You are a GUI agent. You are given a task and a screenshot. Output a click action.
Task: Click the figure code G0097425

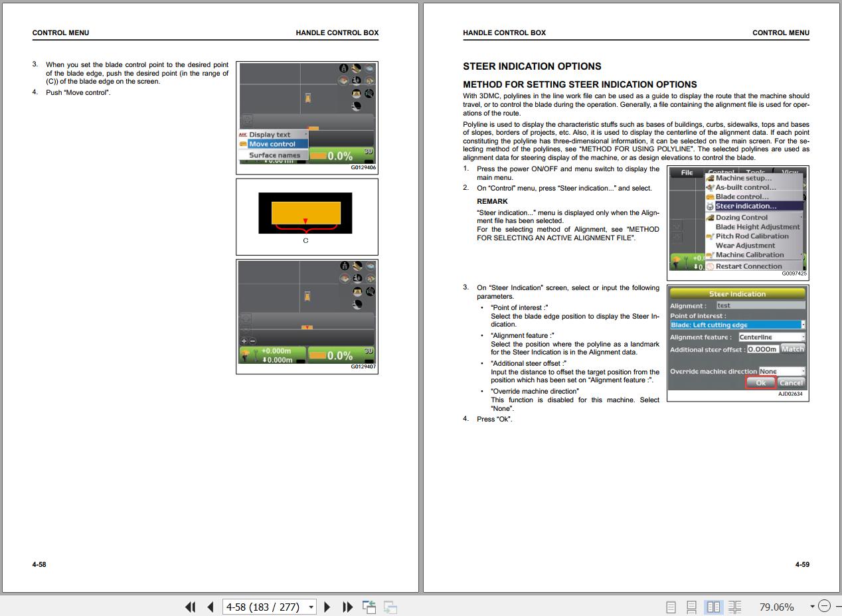(x=794, y=273)
